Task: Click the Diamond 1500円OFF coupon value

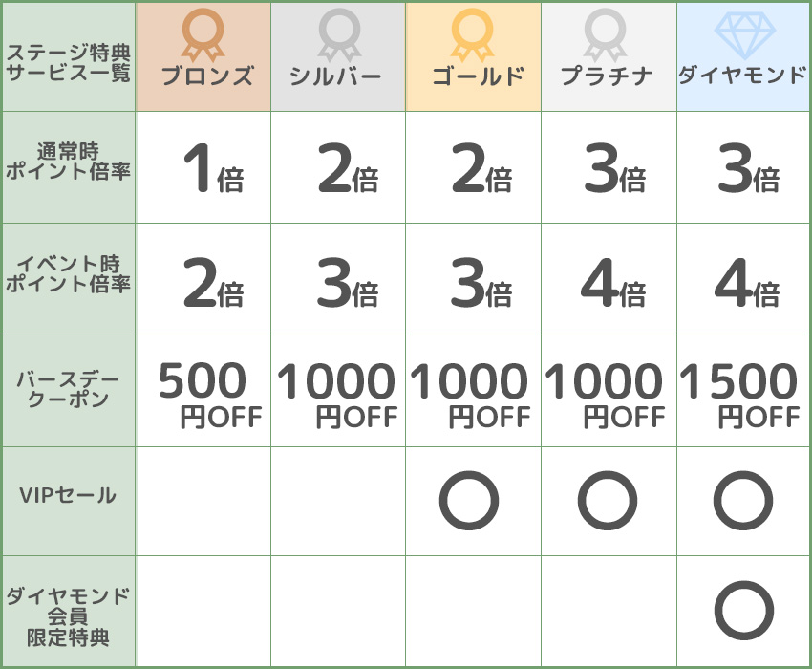Action: (x=740, y=393)
